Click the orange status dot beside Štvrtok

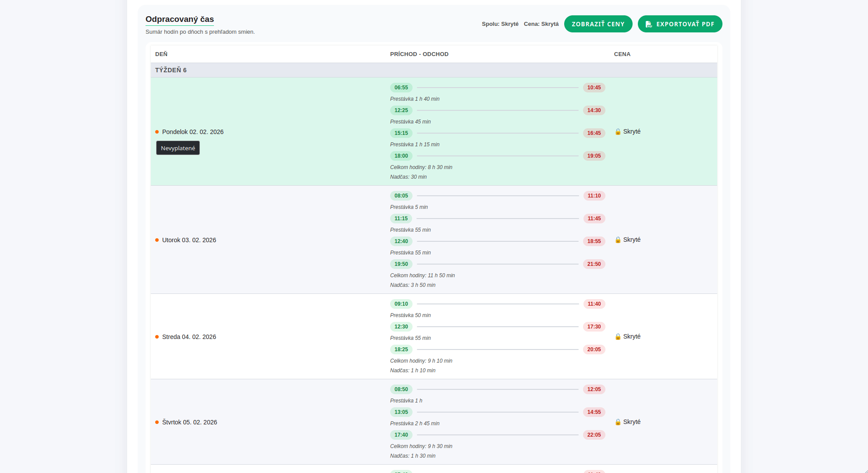click(x=157, y=422)
